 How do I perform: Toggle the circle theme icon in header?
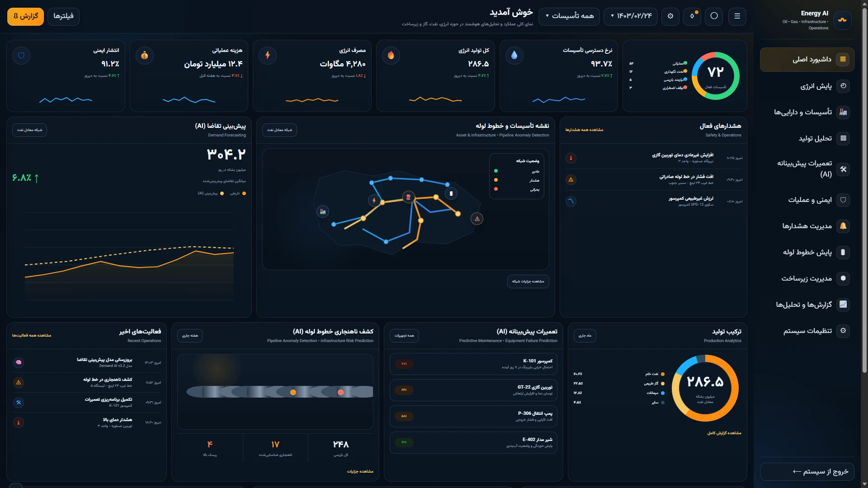(714, 16)
